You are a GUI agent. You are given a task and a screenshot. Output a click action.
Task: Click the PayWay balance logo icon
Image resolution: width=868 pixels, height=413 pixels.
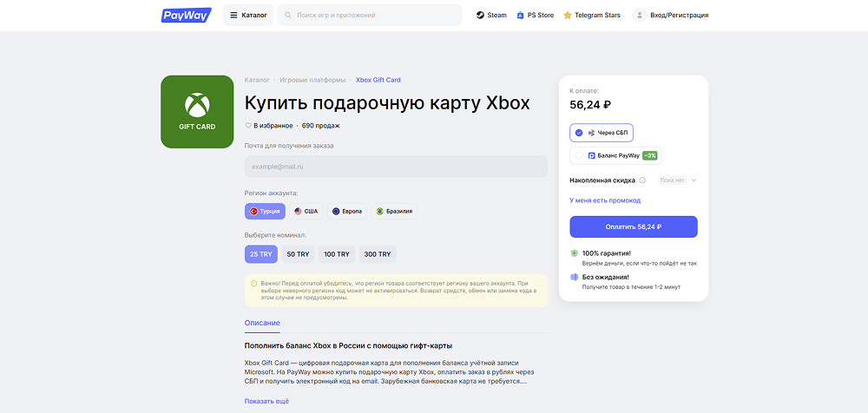click(591, 155)
